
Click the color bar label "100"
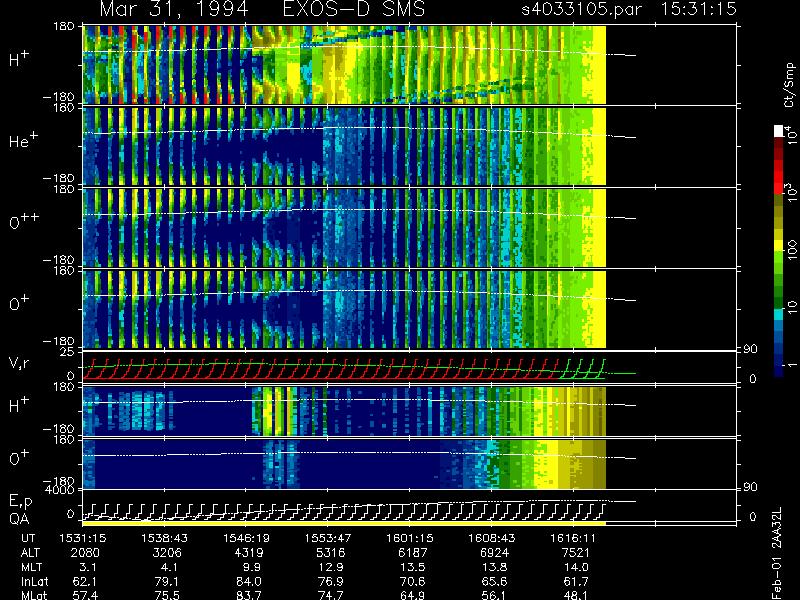(792, 250)
